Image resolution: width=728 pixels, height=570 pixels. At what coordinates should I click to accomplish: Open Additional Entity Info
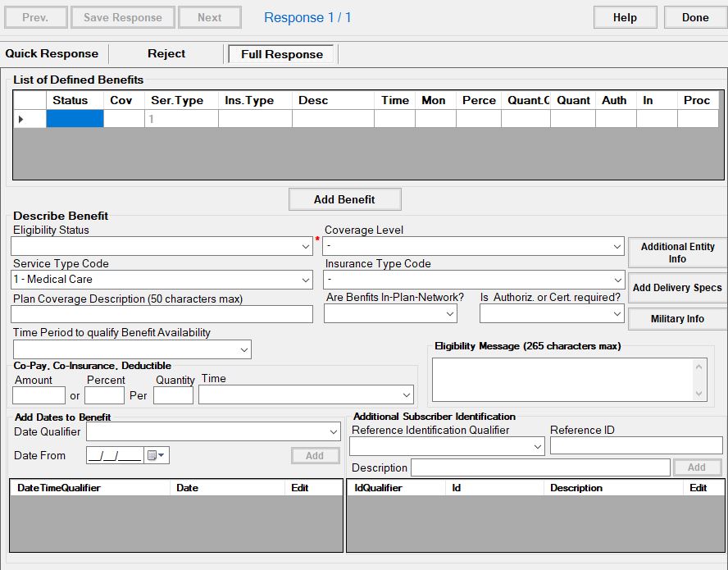tap(677, 253)
